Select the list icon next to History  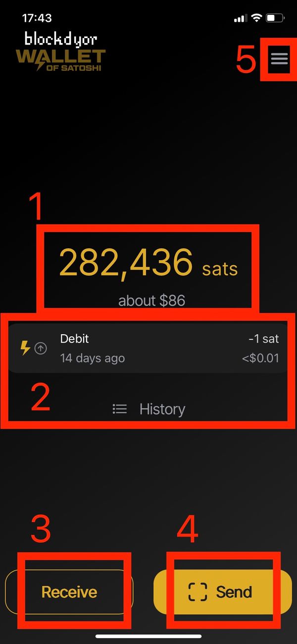(x=120, y=409)
